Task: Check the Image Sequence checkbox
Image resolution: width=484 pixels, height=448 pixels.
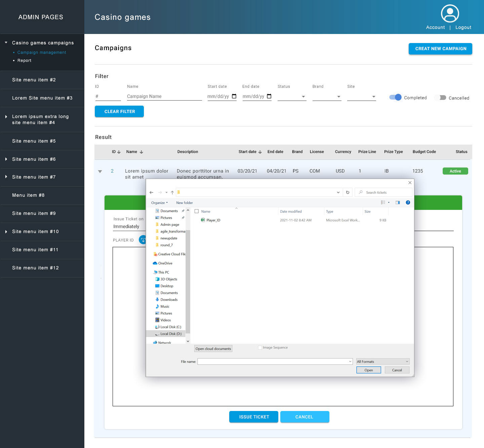Action: tap(260, 347)
